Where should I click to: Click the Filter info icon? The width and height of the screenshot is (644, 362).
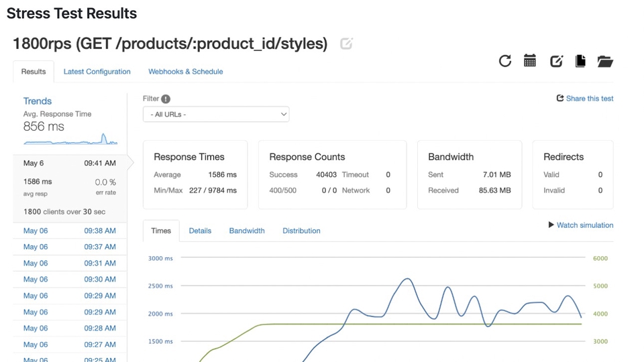(x=166, y=99)
